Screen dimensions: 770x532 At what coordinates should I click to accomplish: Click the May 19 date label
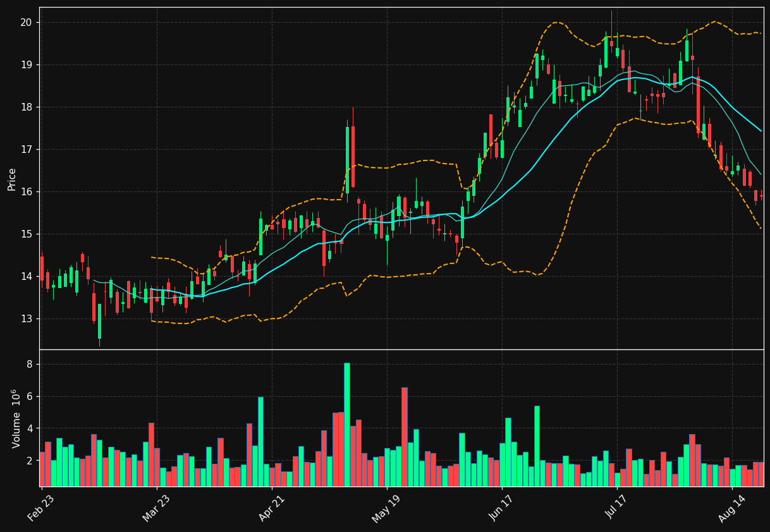(x=386, y=508)
